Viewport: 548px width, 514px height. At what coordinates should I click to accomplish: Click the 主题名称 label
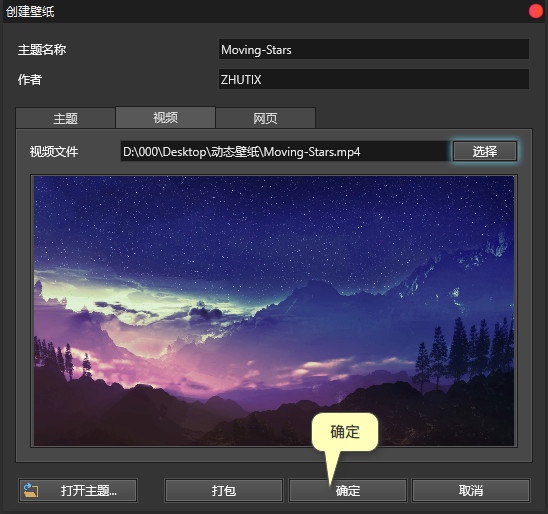(42, 50)
